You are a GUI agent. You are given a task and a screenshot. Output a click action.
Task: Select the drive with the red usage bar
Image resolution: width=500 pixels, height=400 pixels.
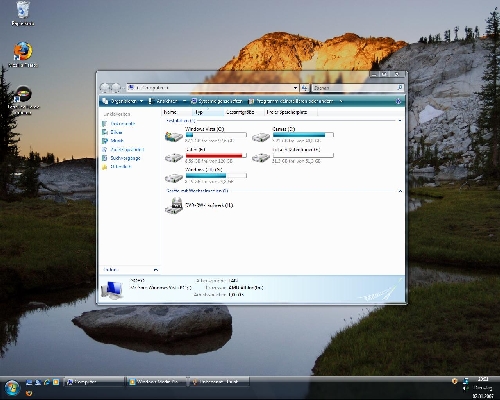(x=174, y=157)
